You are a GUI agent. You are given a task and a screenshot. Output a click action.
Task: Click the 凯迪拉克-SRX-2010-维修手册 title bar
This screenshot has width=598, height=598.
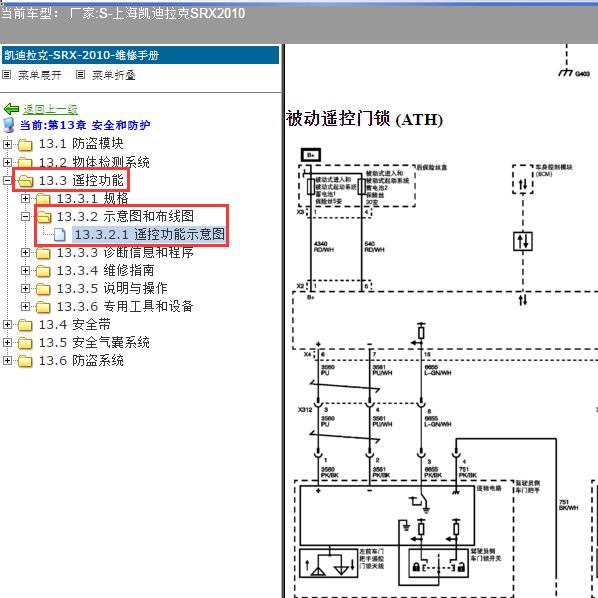coord(140,55)
